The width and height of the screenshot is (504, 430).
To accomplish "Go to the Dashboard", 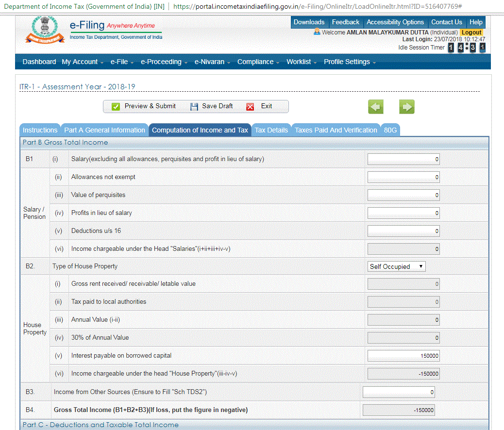I will click(39, 62).
